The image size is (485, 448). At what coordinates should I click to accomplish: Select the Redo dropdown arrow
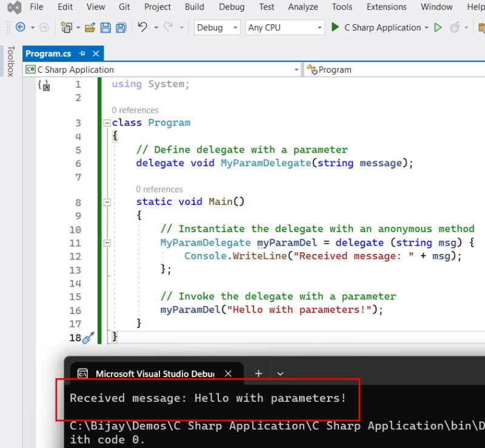(181, 28)
